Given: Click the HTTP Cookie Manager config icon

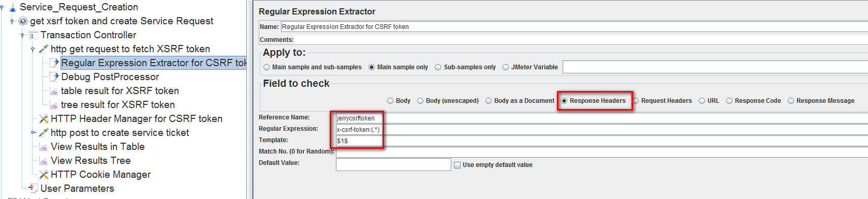Looking at the screenshot, I should (x=43, y=175).
